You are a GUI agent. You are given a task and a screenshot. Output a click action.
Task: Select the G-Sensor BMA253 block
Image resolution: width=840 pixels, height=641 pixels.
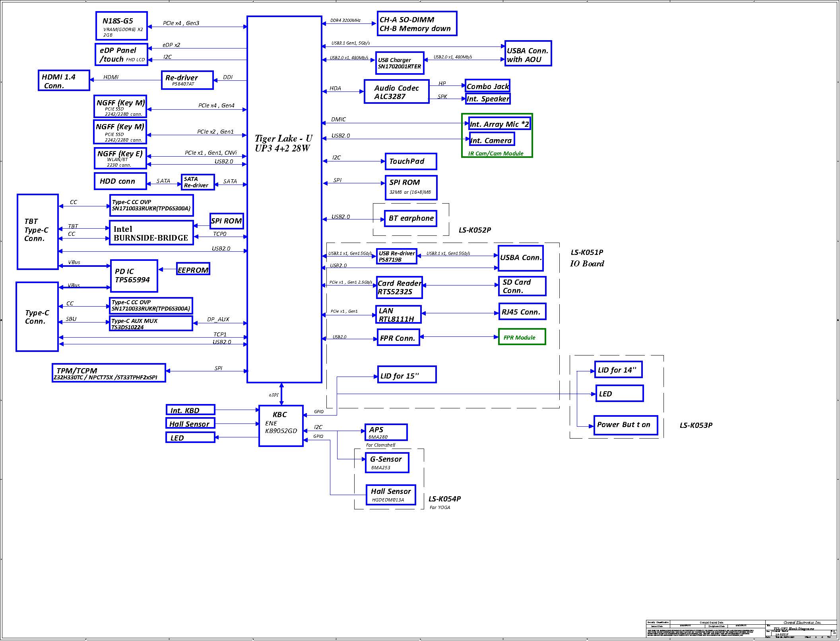386,462
